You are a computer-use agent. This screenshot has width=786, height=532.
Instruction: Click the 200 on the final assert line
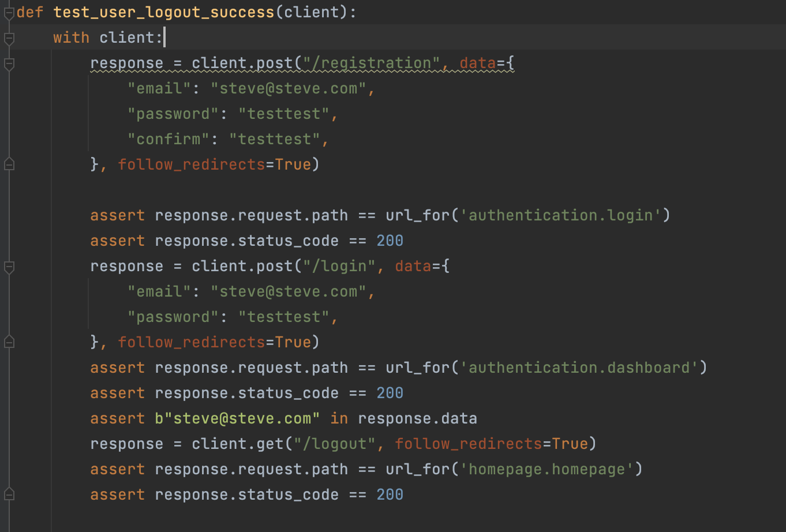(390, 495)
